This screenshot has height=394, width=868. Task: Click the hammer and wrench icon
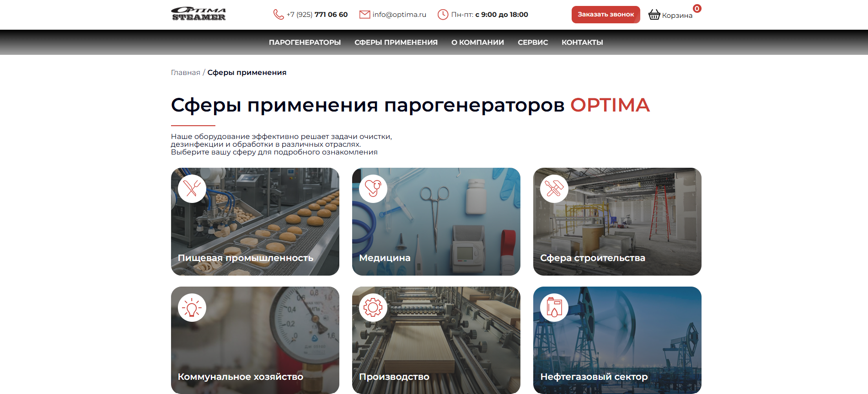tap(554, 188)
